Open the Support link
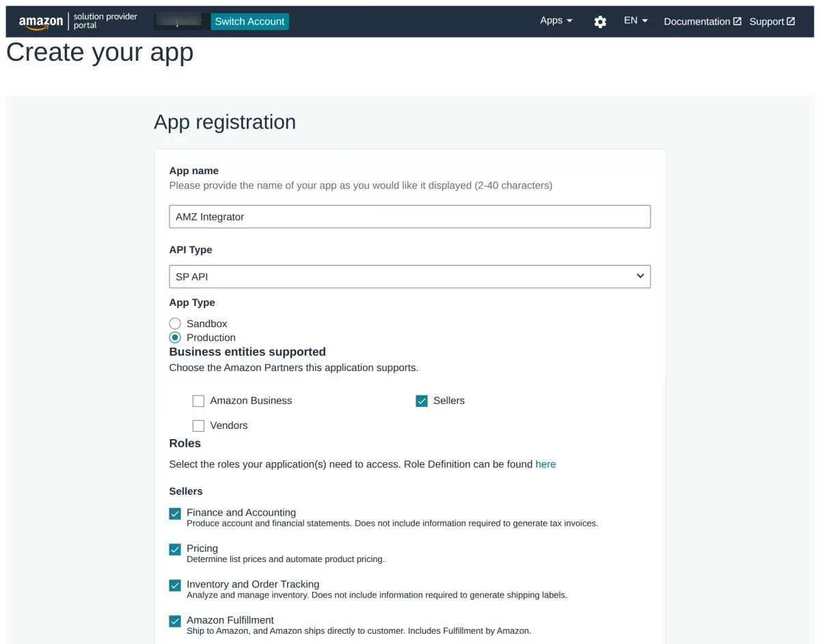Screen dimensions: 820x644 (772, 21)
